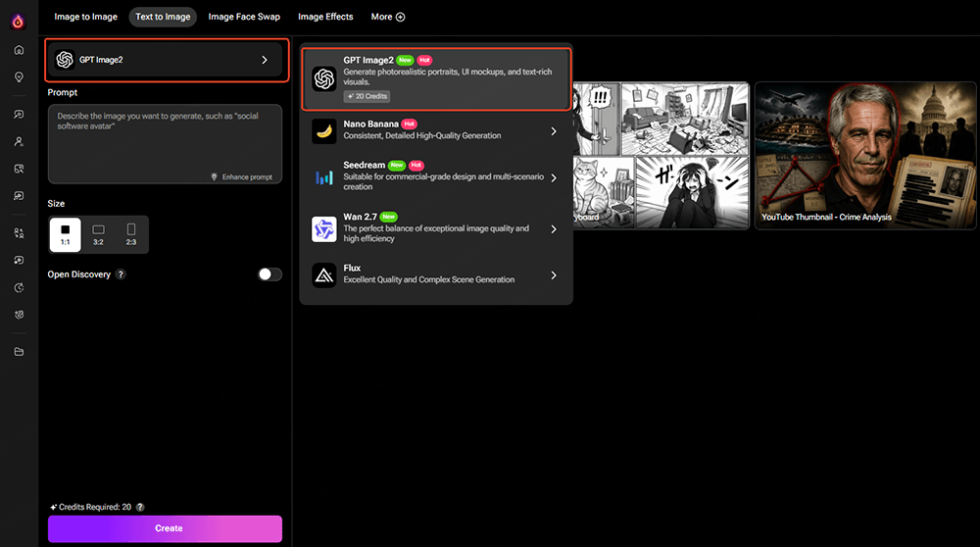Viewport: 980px width, 547px height.
Task: Expand the Flux model chevron
Action: [554, 275]
